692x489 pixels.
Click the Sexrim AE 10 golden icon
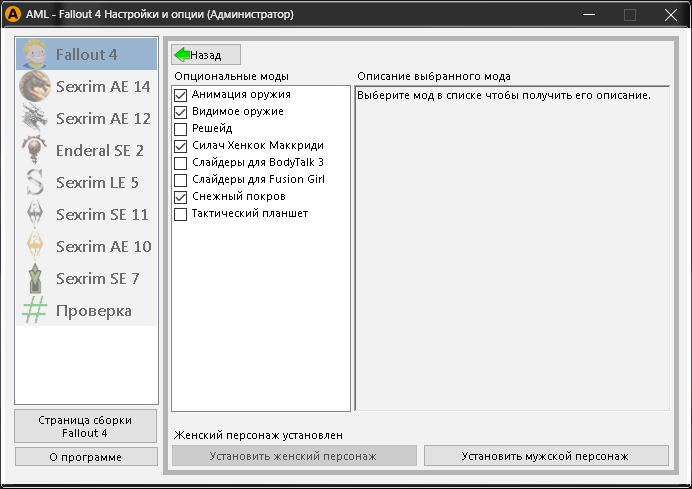pos(35,247)
